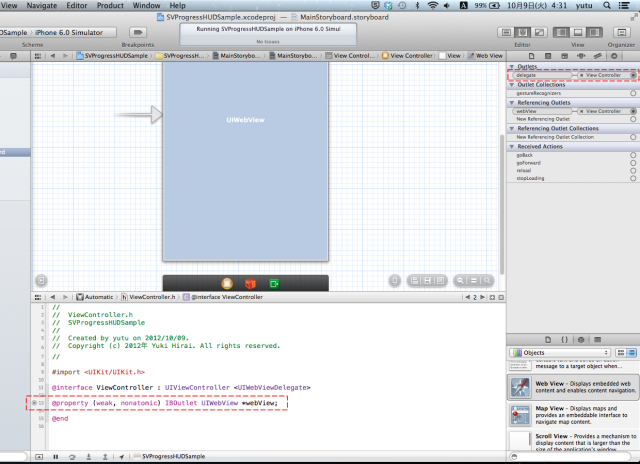Click the delegate outlet connection circle
640x464 pixels.
(633, 75)
